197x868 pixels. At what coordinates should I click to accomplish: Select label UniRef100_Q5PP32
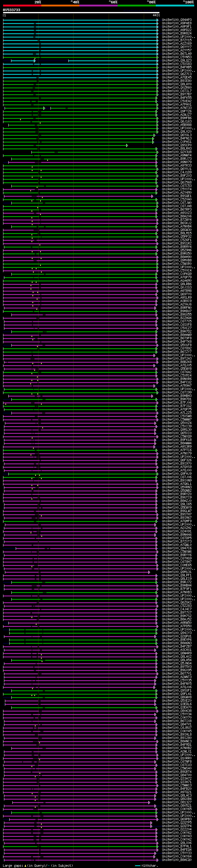177,236
